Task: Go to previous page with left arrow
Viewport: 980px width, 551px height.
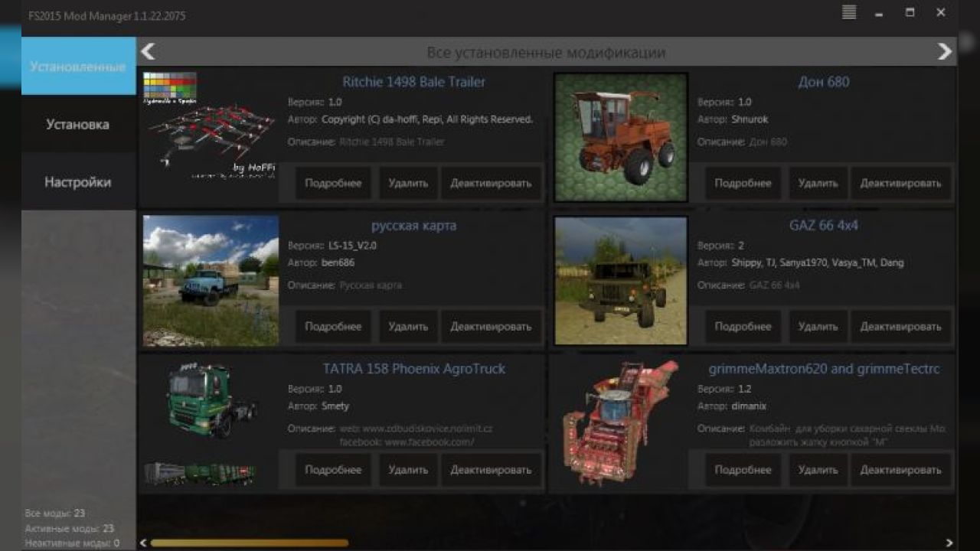Action: pyautogui.click(x=148, y=51)
